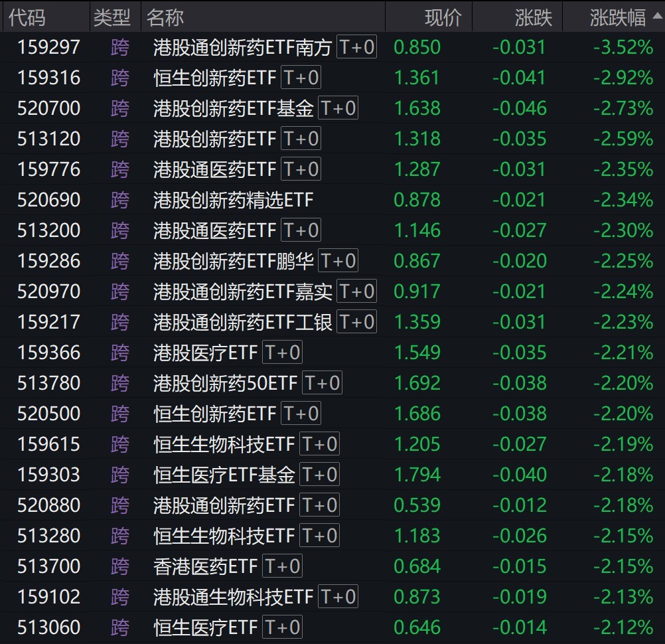Click the 跨 type marker for code 513060
This screenshot has width=665, height=644.
[120, 627]
